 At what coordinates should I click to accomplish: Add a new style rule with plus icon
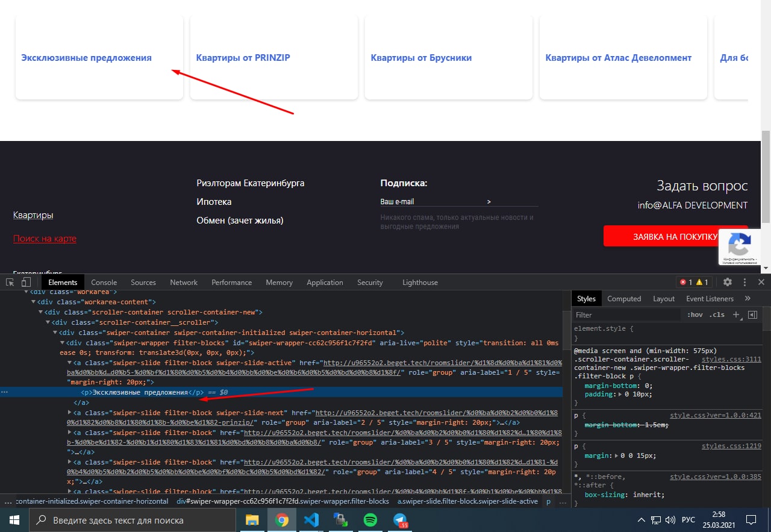click(x=735, y=315)
